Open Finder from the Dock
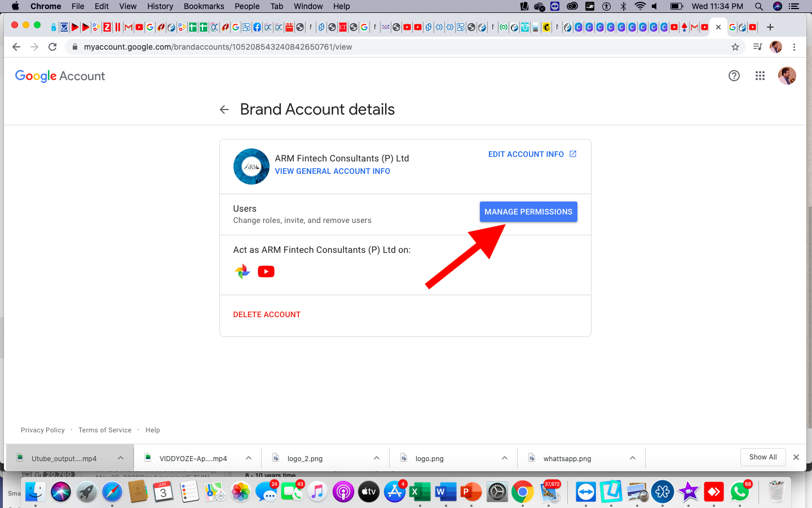Viewport: 812px width, 508px height. pyautogui.click(x=35, y=492)
